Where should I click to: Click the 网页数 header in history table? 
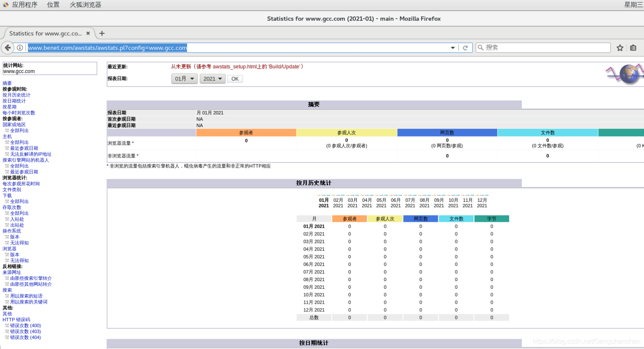[x=421, y=219]
